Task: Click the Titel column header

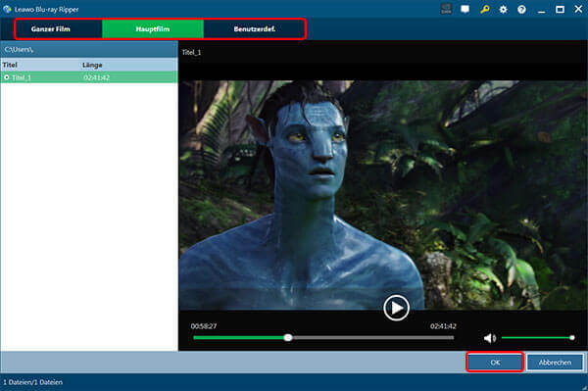Action: coord(10,65)
